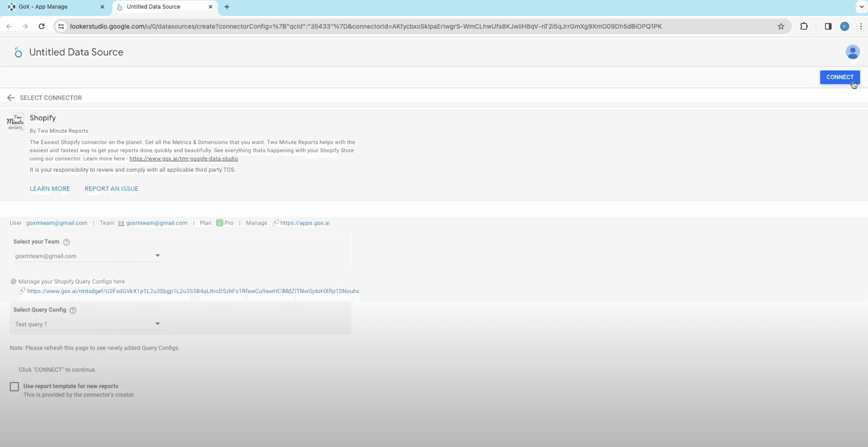
Task: Open the tab search chevron
Action: pos(862,7)
